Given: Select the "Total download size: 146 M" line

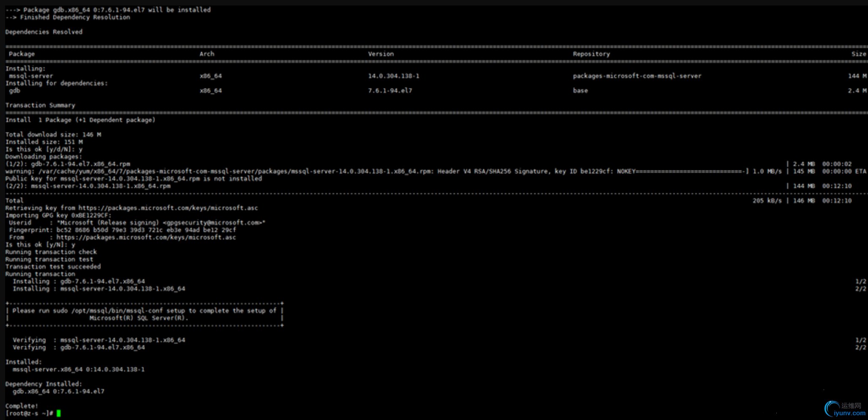Looking at the screenshot, I should tap(53, 135).
